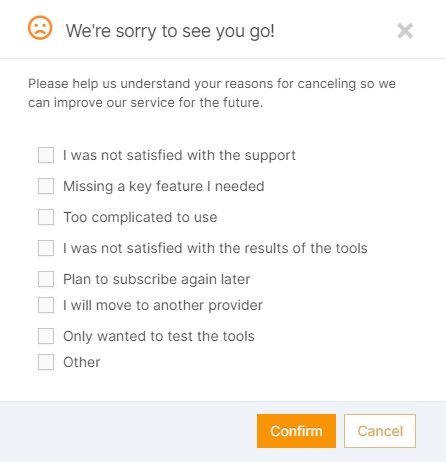Tick the 'Missing a key feature' checkbox
This screenshot has height=462, width=446.
[46, 186]
